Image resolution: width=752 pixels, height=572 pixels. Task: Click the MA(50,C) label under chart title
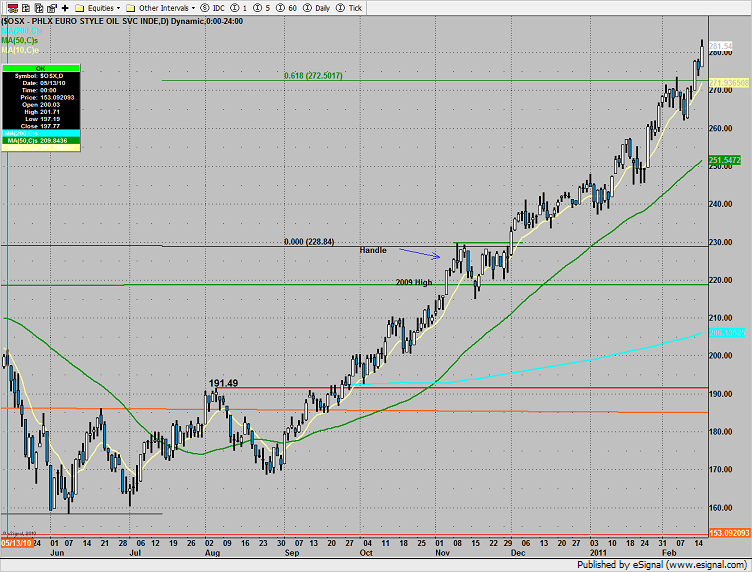coord(22,38)
